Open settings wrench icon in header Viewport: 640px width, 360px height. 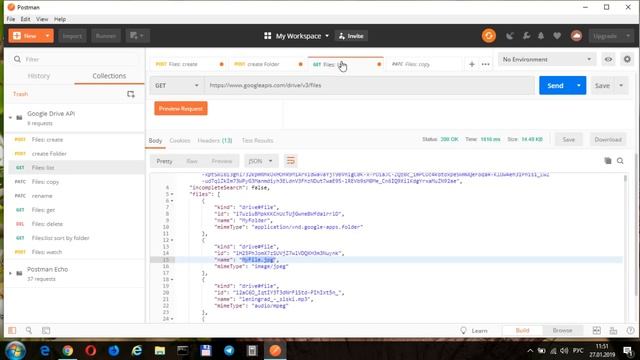pos(527,36)
